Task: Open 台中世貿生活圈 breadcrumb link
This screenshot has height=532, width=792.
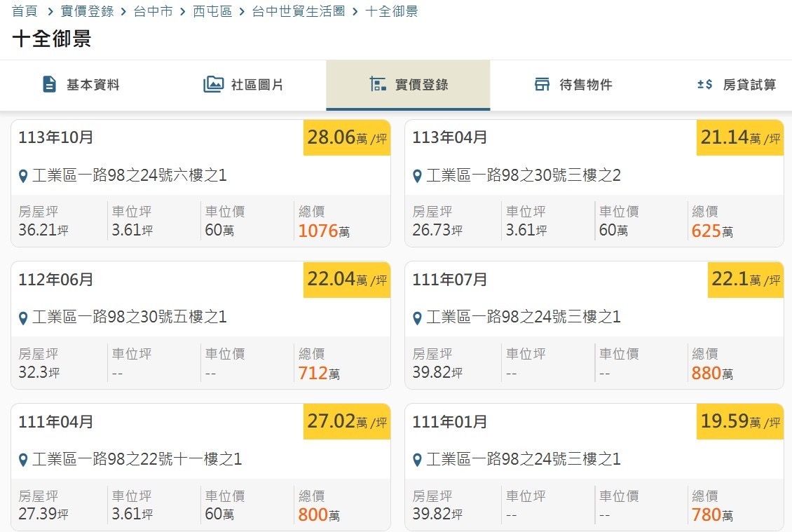Action: (298, 12)
